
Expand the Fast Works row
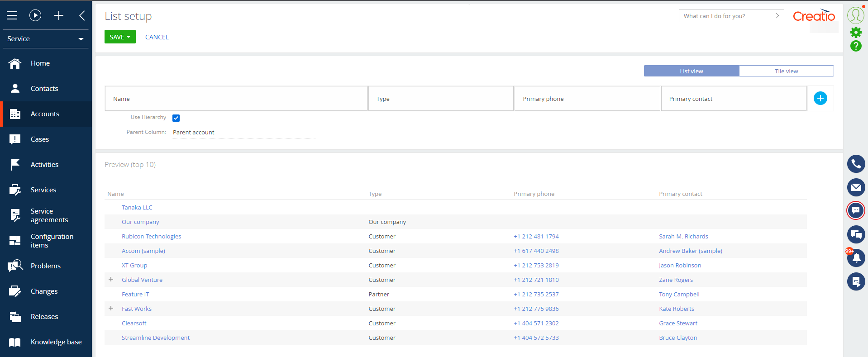click(111, 309)
